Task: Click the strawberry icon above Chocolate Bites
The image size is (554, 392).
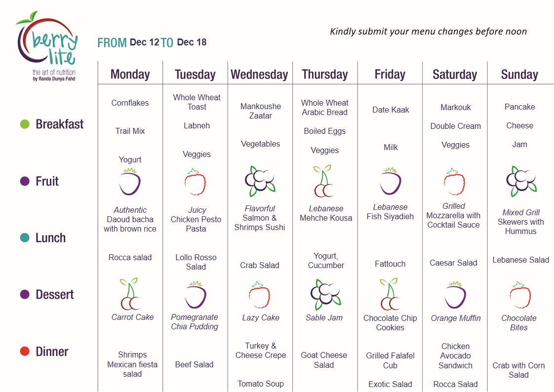Action: coord(520,295)
